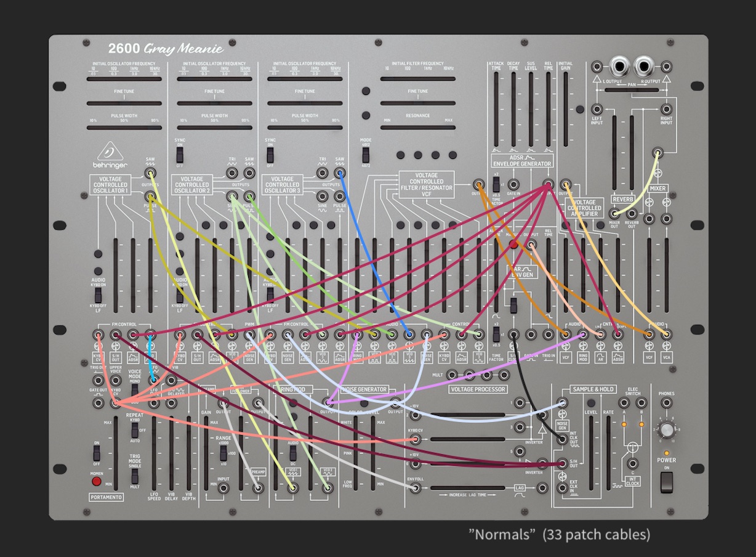756x557 pixels.
Task: Toggle the POWER rocker switch
Action: tap(666, 484)
